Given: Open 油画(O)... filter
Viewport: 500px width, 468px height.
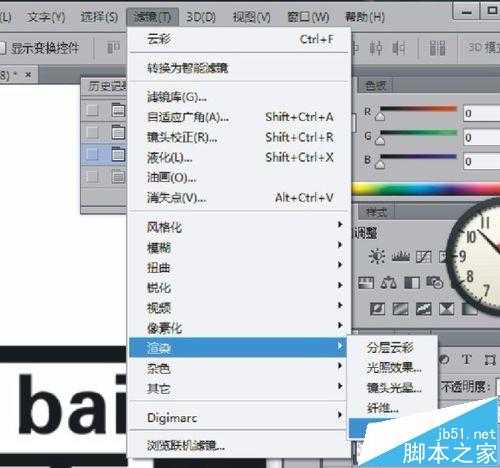Looking at the screenshot, I should pos(238,178).
